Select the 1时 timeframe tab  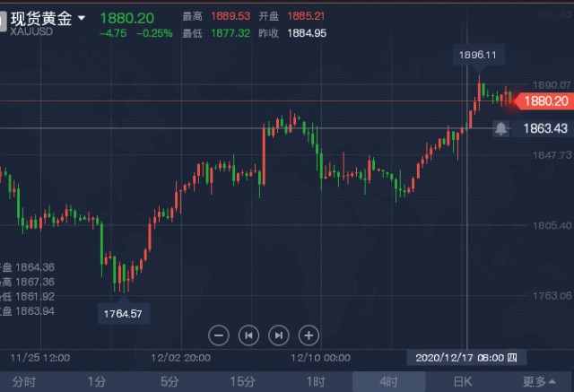[316, 382]
